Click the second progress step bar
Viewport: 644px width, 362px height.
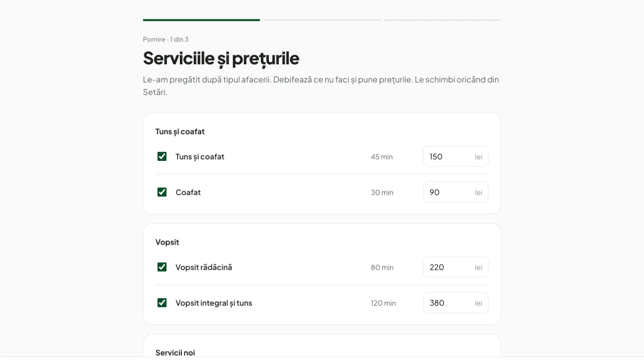(322, 20)
